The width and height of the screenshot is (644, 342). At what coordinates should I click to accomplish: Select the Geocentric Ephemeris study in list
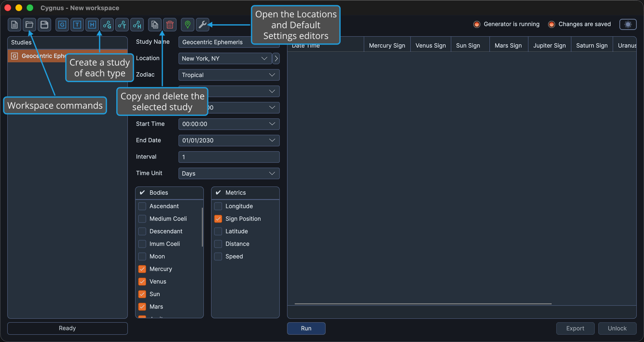[x=68, y=56]
